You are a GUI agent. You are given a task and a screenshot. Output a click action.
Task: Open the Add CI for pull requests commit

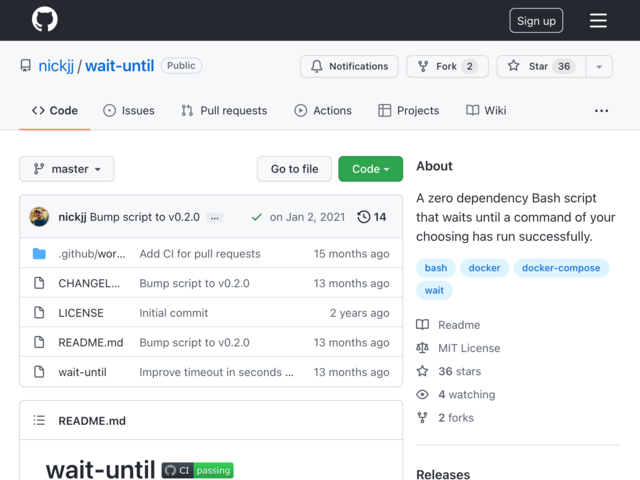(200, 254)
